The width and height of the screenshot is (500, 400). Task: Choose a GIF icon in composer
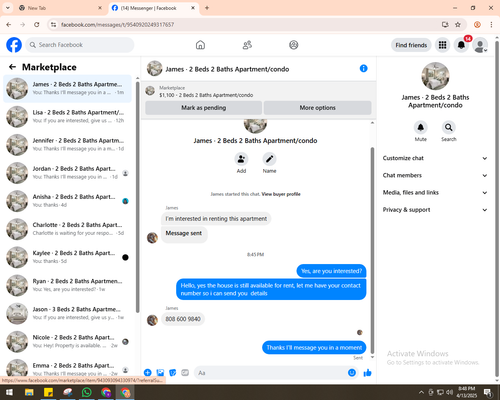(x=185, y=373)
